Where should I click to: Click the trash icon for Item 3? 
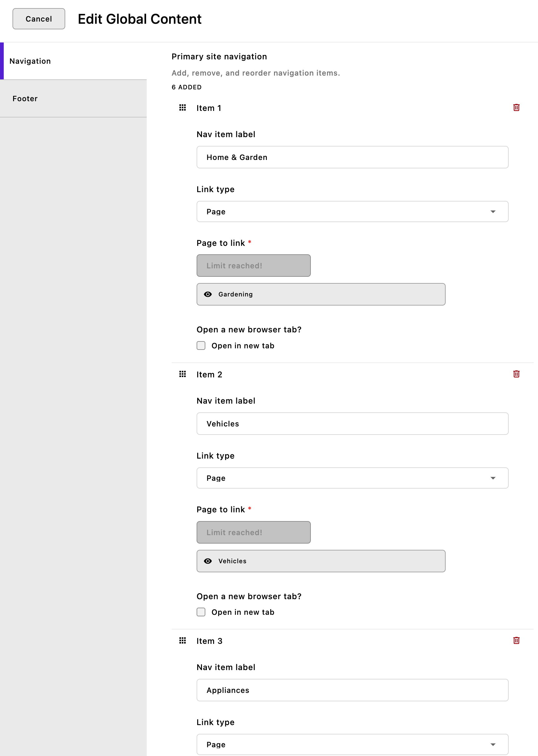pos(516,641)
